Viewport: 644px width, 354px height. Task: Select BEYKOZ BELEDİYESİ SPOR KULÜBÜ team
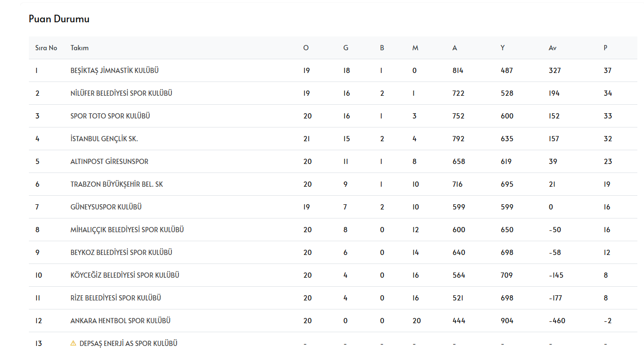pos(121,253)
